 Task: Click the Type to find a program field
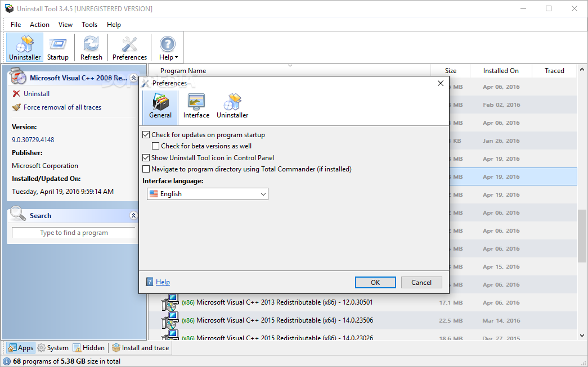click(x=74, y=233)
